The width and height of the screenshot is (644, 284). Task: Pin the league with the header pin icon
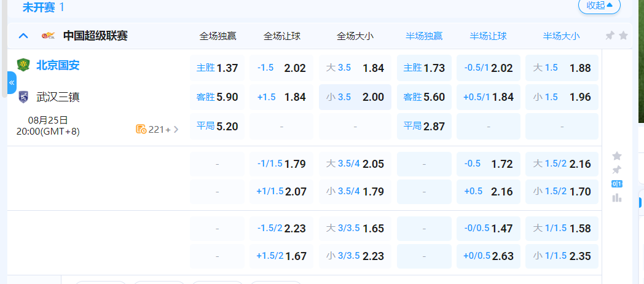(x=610, y=36)
